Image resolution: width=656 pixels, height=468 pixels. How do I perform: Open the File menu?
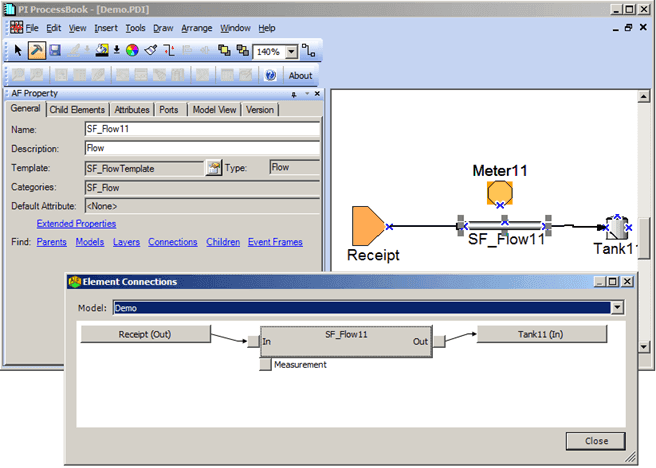point(32,28)
